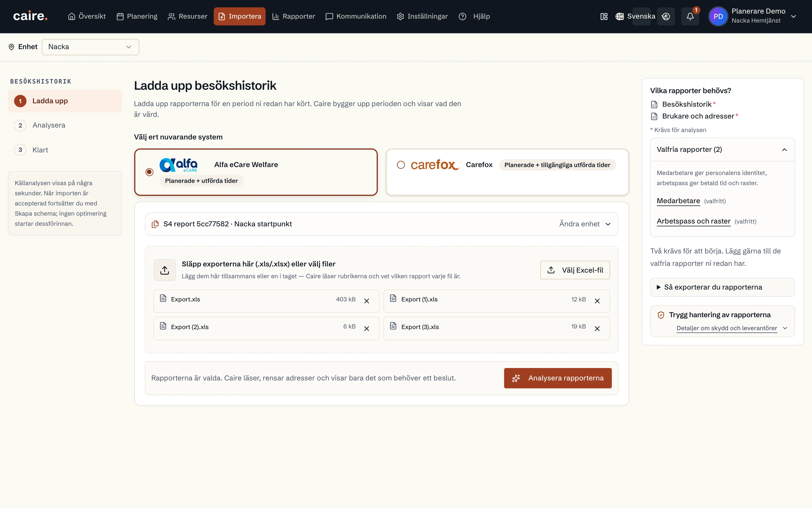The height and width of the screenshot is (508, 812).
Task: Open the layout grid icon in header
Action: click(x=604, y=16)
